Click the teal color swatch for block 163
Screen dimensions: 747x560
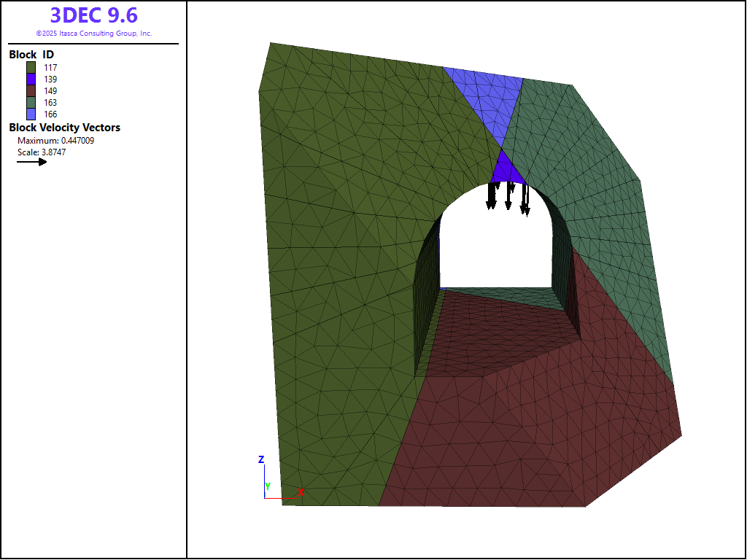(x=31, y=103)
